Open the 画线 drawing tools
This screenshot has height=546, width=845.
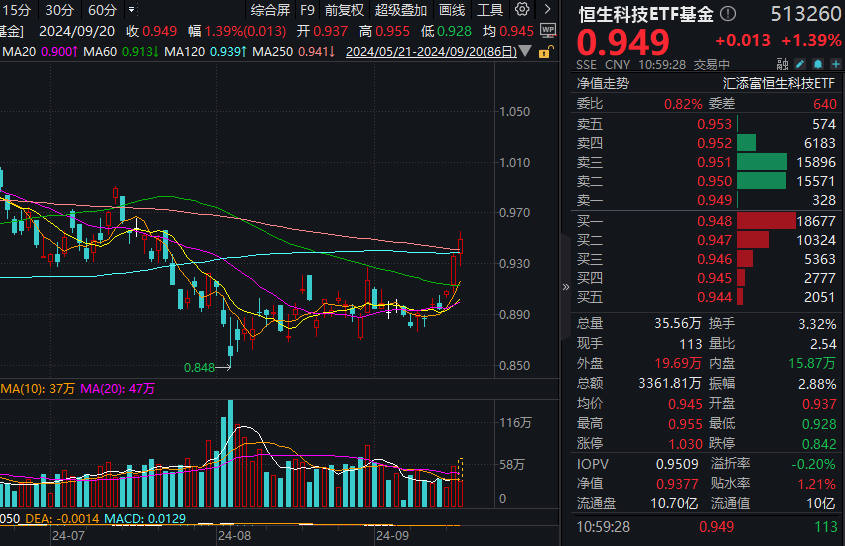(x=452, y=10)
